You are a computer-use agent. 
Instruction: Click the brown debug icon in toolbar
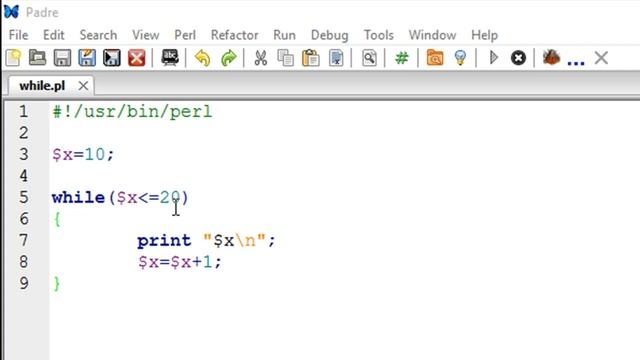(x=551, y=57)
